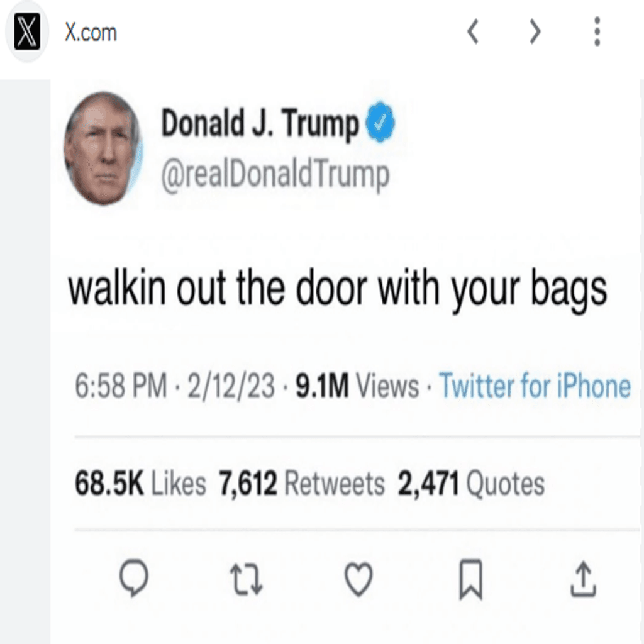Open the reply comment bubble icon
This screenshot has height=644, width=644.
coord(133,579)
